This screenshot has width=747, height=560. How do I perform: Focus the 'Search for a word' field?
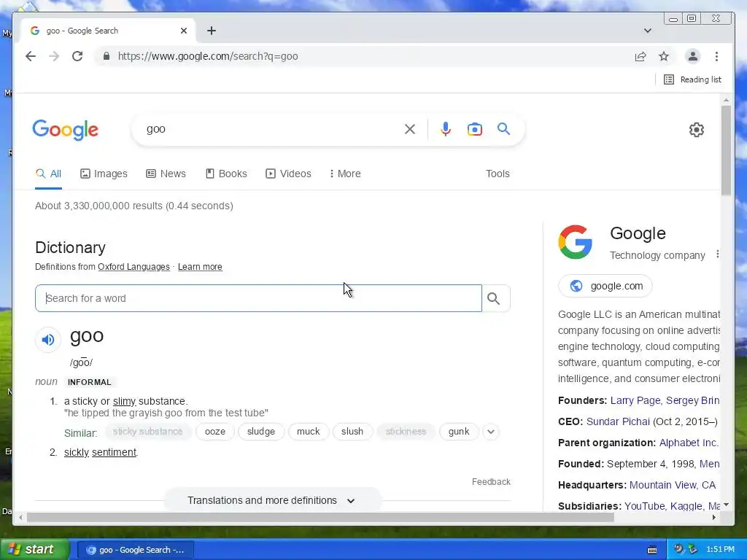tap(258, 298)
